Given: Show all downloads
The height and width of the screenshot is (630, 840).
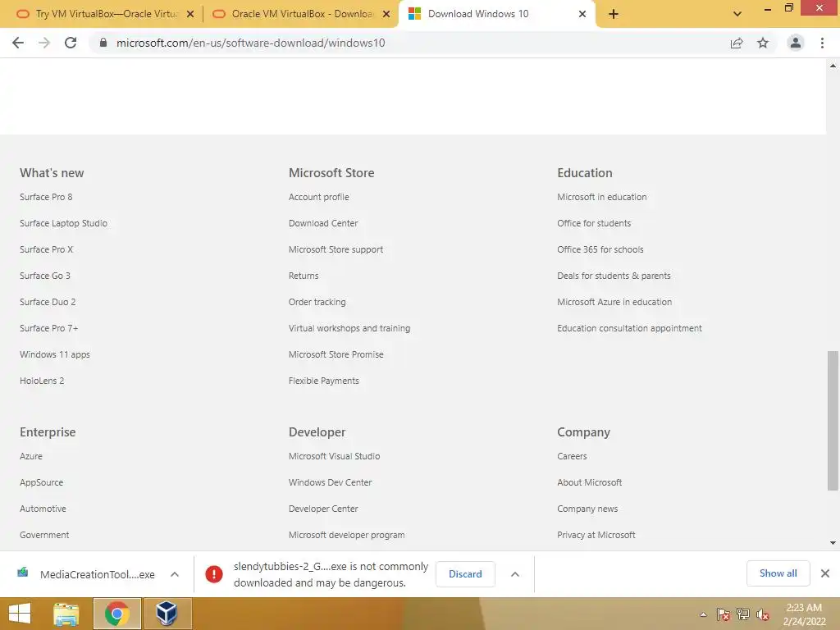Looking at the screenshot, I should (x=778, y=573).
